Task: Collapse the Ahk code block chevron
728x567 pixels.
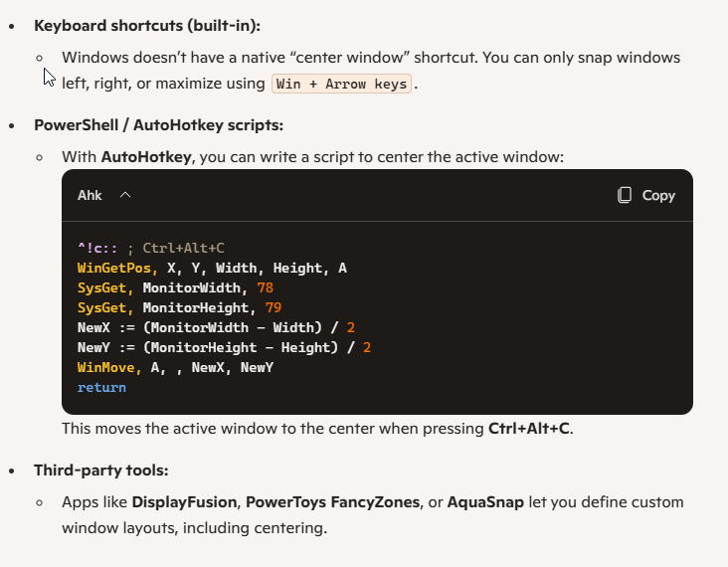Action: [125, 195]
